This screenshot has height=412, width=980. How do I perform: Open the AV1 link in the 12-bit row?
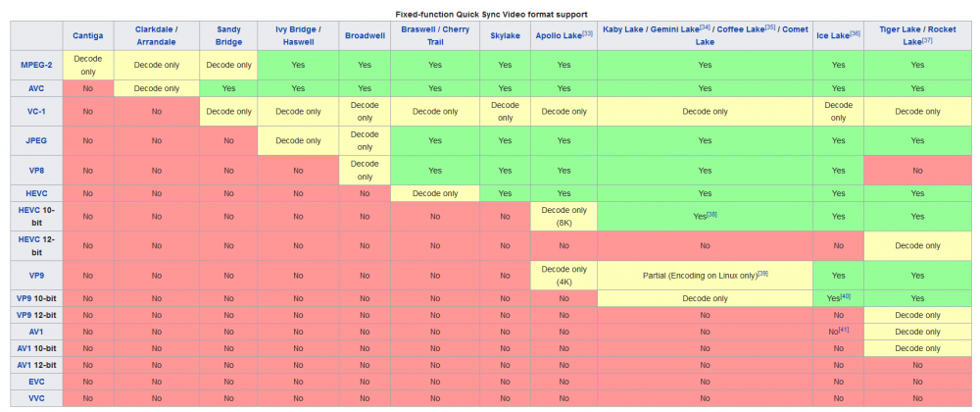point(24,365)
